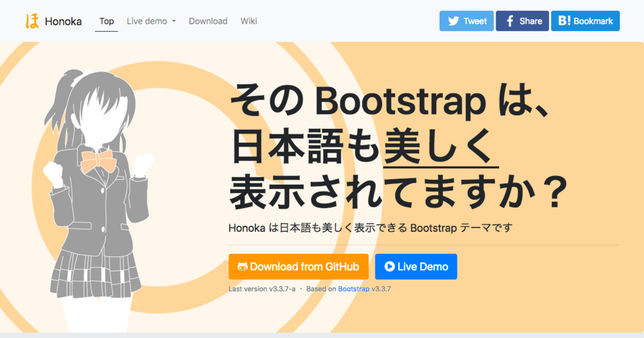Screen dimensions: 644x338
Task: Click the Honoka character illustration
Action: click(99, 200)
